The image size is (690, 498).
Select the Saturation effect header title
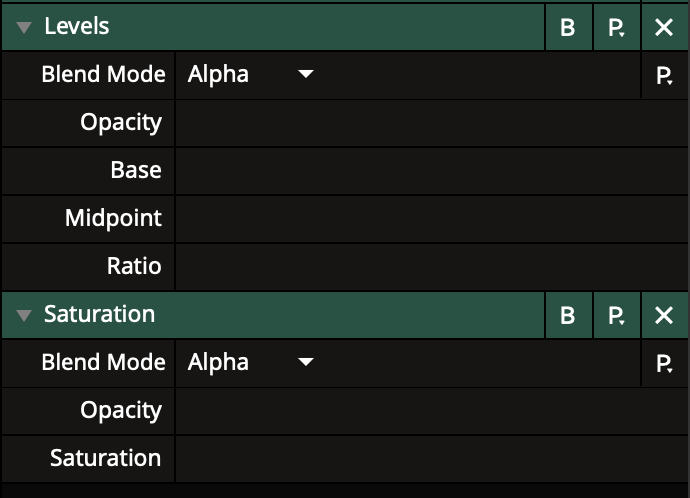click(x=99, y=315)
